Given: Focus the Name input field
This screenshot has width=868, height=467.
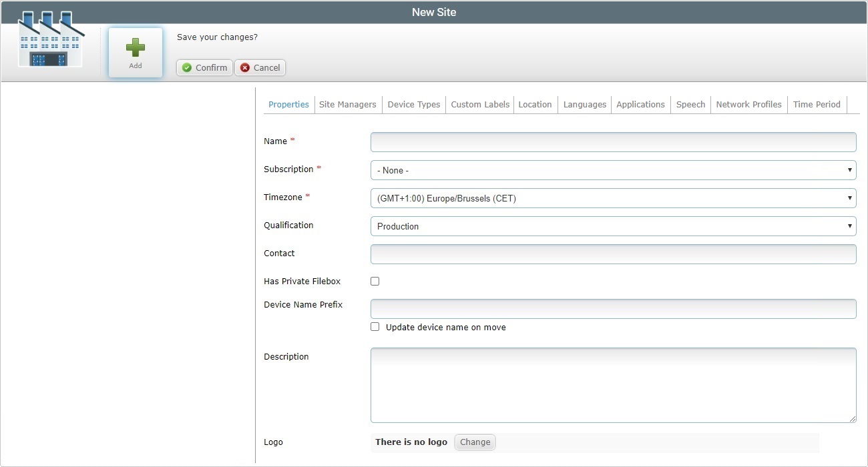Looking at the screenshot, I should point(613,142).
